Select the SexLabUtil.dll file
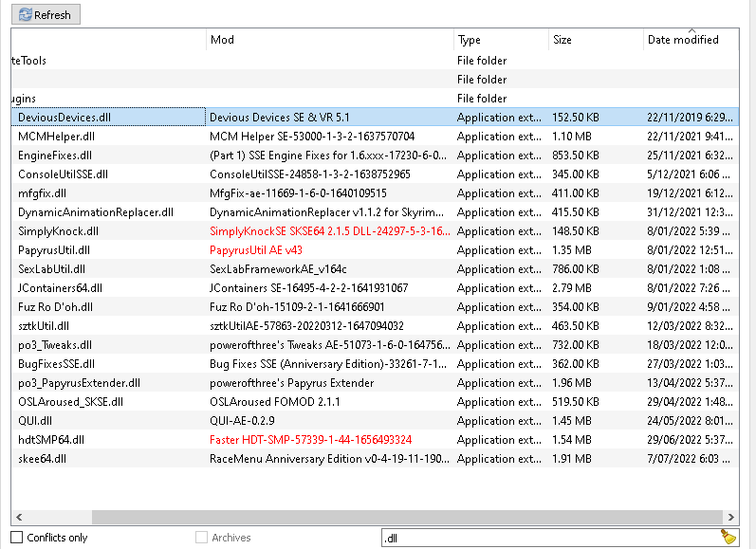The height and width of the screenshot is (549, 756). (x=51, y=269)
